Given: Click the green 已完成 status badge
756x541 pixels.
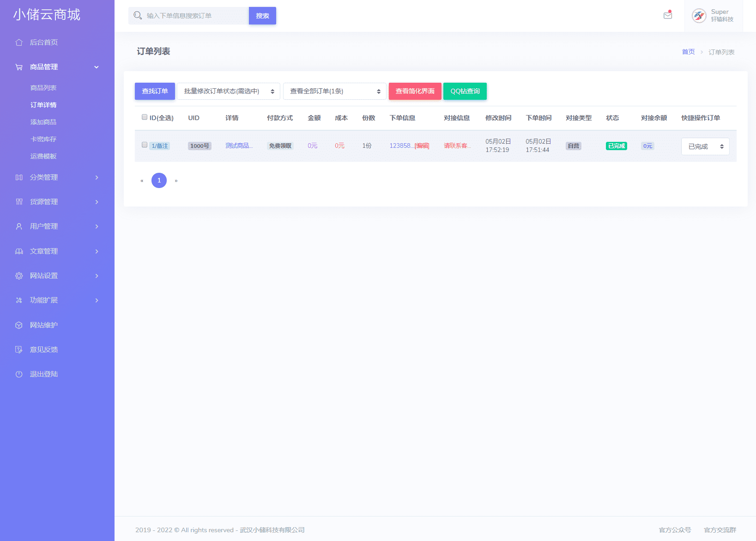Looking at the screenshot, I should click(617, 146).
